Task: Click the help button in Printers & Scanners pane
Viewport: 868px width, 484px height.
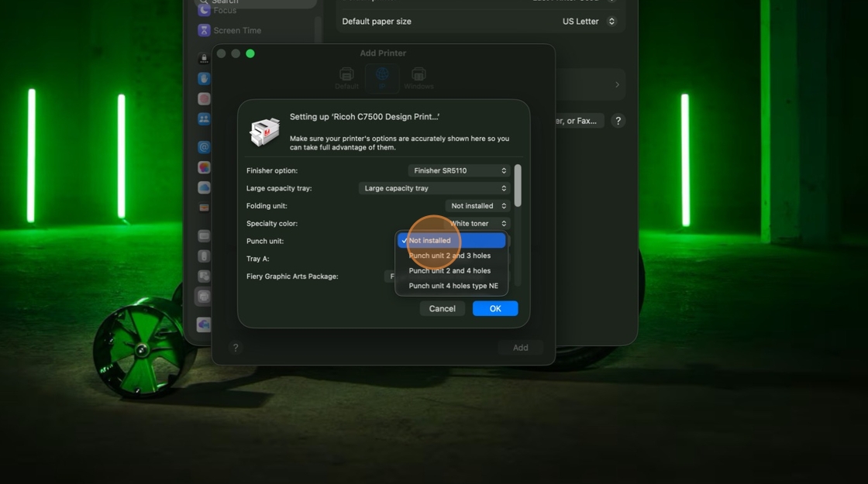Action: click(x=618, y=121)
